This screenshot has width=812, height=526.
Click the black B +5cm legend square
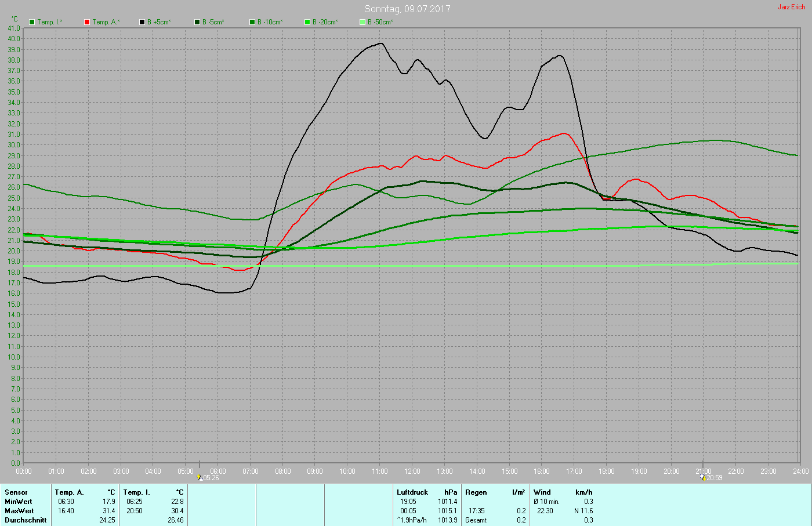click(x=142, y=22)
